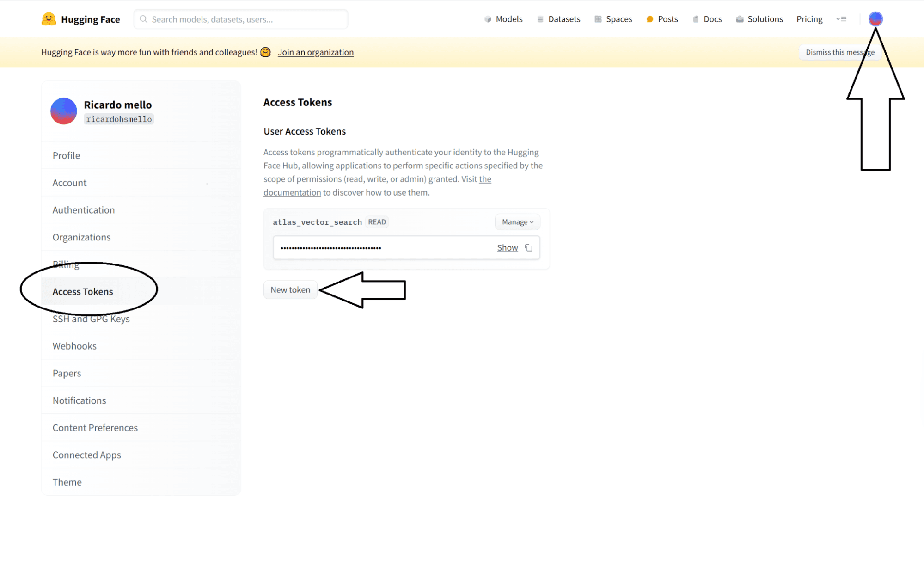
Task: Copy the atlas_vector_search token
Action: coord(529,248)
